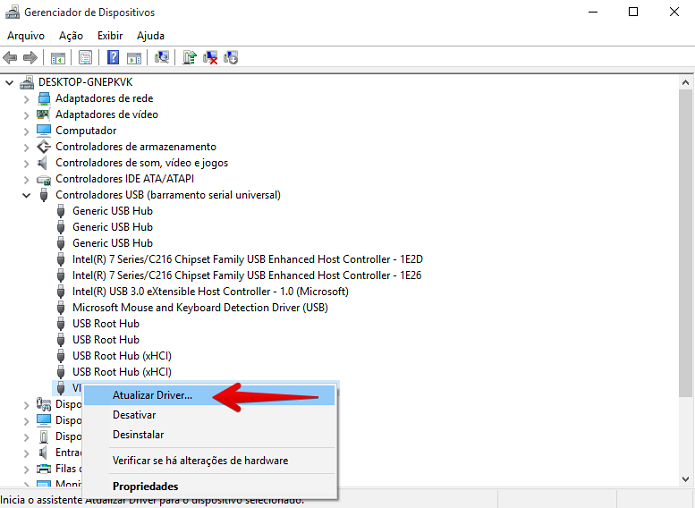This screenshot has height=508, width=695.
Task: Click the Controladores USB category plug icon
Action: pos(43,195)
